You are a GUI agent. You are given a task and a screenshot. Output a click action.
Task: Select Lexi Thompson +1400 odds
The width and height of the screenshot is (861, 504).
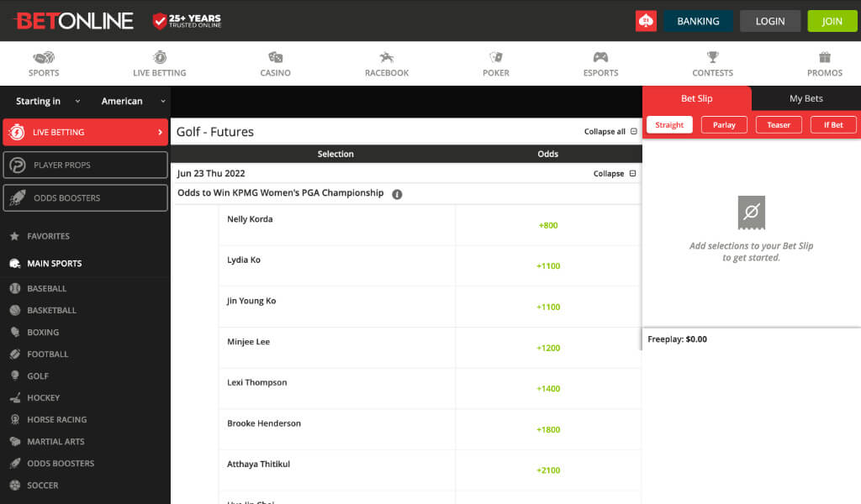pos(548,389)
